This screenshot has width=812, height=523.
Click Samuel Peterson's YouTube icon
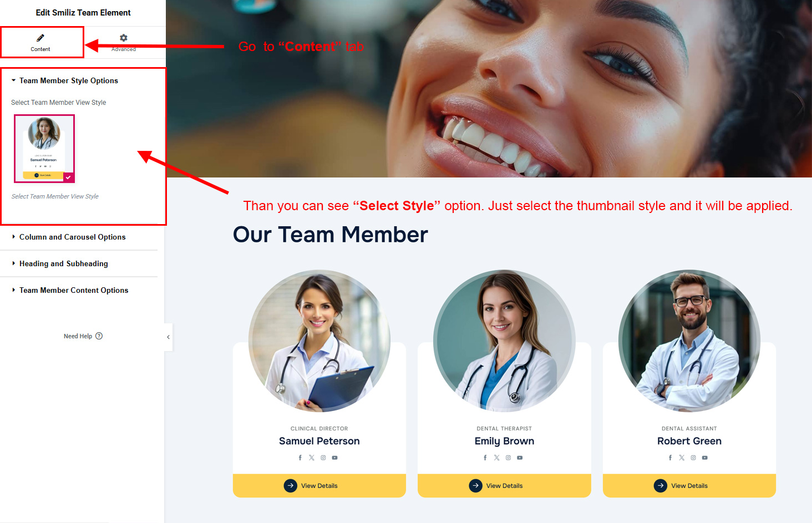334,458
